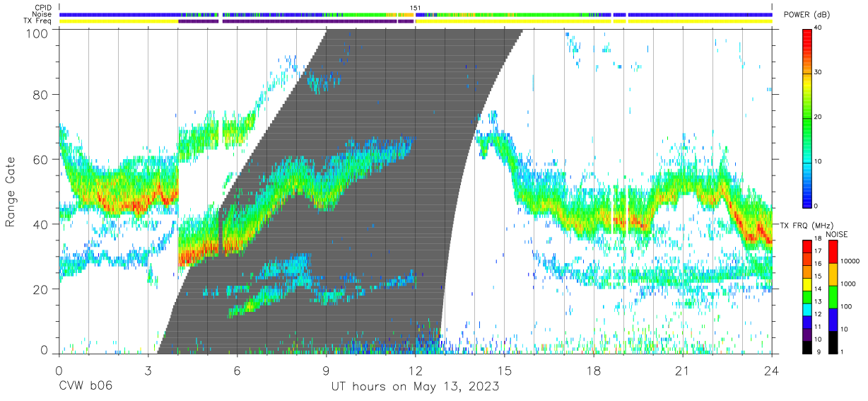Click x-axis tick label 12
Viewport: 868px width, 401px height.
[416, 371]
